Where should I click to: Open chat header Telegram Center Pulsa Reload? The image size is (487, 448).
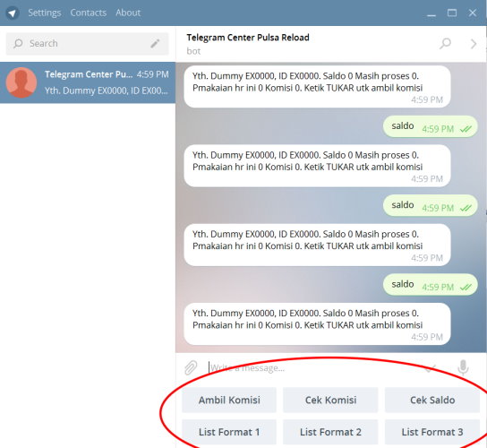coord(248,38)
